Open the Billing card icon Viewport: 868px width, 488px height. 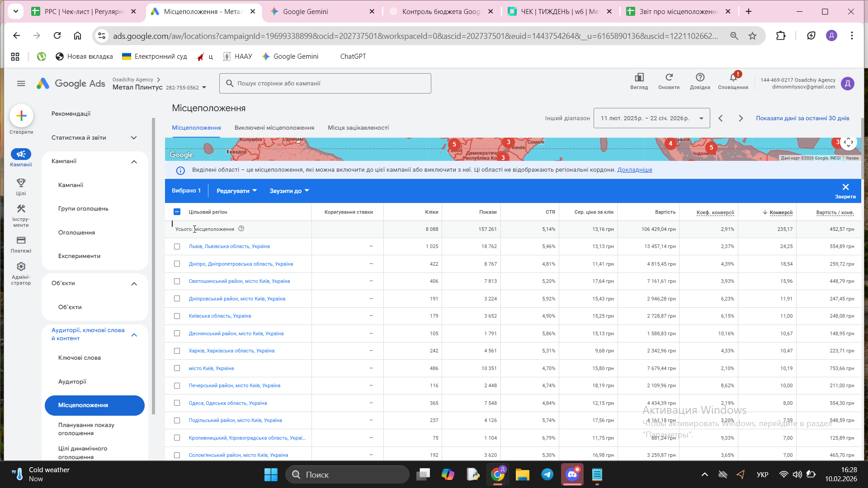(x=21, y=240)
